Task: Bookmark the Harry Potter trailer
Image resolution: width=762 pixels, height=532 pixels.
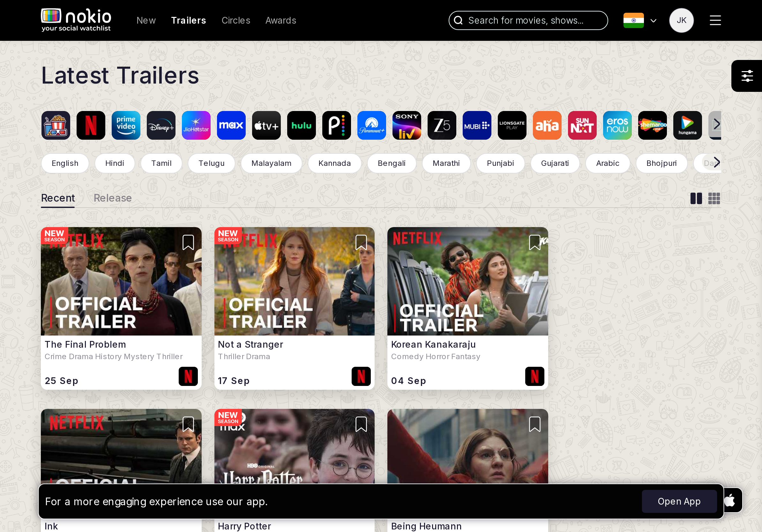Action: coord(361,424)
